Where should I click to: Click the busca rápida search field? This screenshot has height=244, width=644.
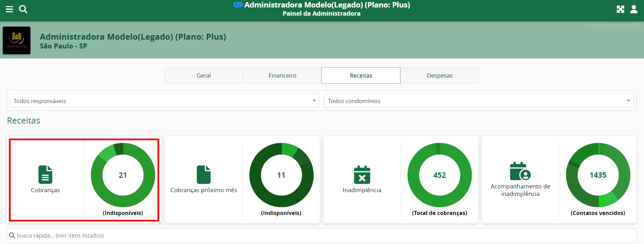[x=321, y=235]
